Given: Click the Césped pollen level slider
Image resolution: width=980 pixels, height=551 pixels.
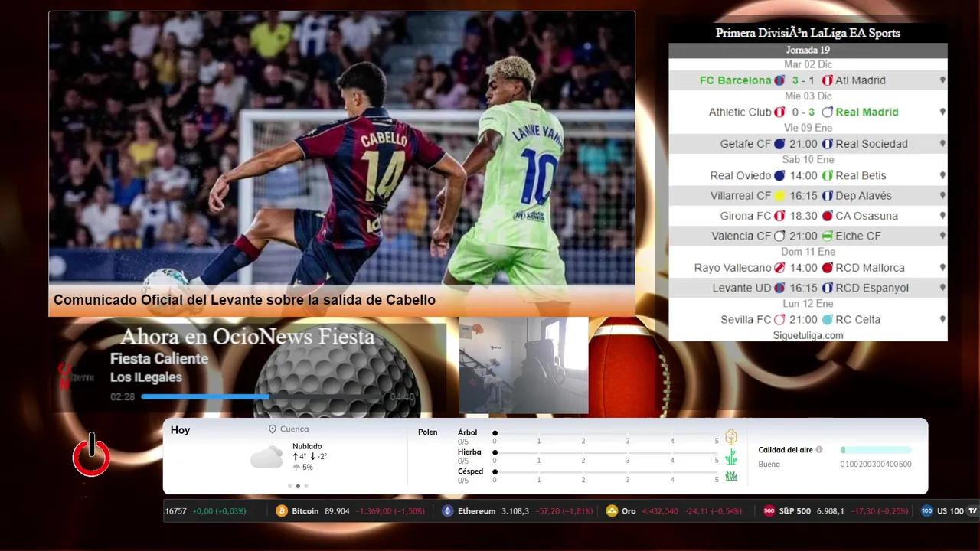Looking at the screenshot, I should click(x=606, y=472).
